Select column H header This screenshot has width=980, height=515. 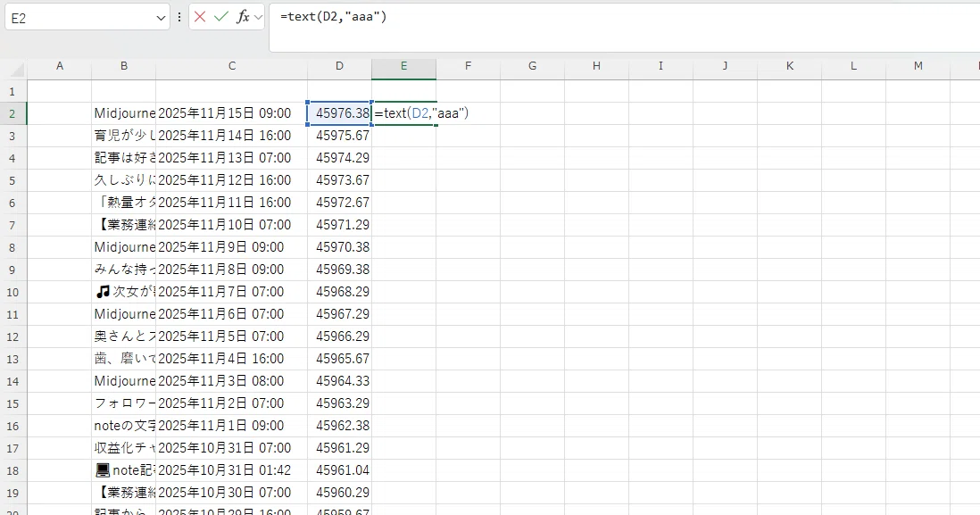click(x=597, y=66)
